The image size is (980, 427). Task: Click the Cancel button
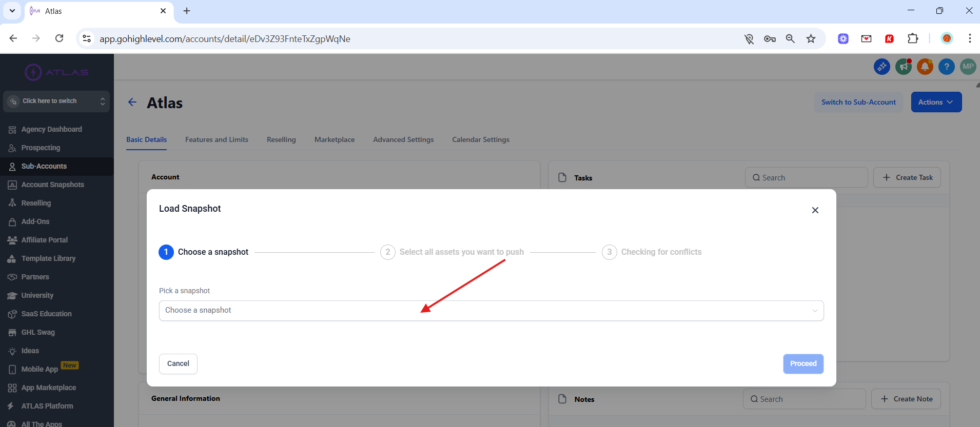tap(178, 363)
